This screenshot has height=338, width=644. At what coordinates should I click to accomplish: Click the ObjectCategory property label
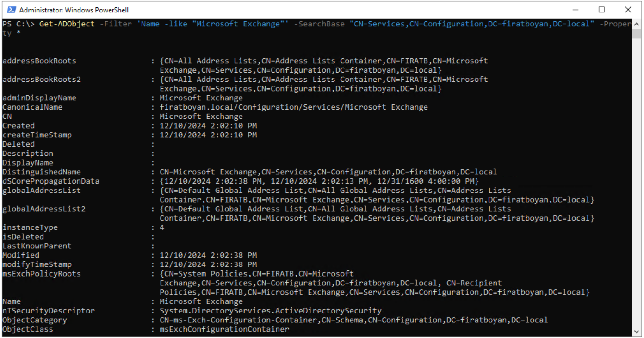click(x=35, y=320)
